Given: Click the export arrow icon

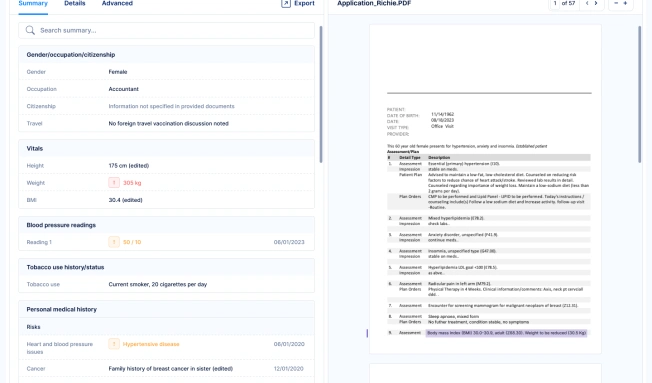Looking at the screenshot, I should pos(286,3).
